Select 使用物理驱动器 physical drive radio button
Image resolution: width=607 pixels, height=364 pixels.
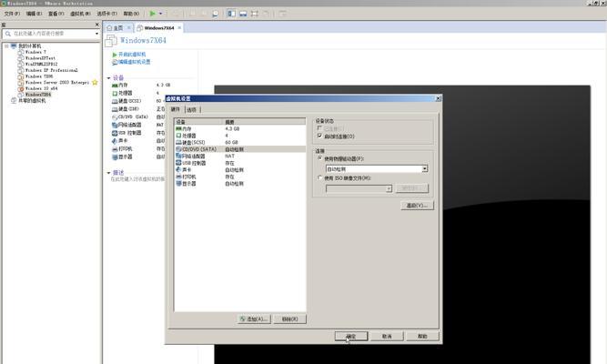319,158
